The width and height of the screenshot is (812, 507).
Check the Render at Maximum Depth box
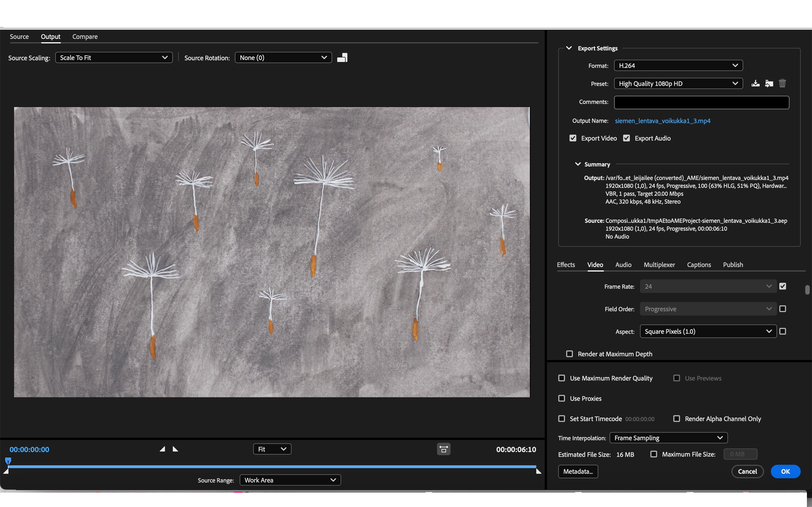tap(570, 354)
